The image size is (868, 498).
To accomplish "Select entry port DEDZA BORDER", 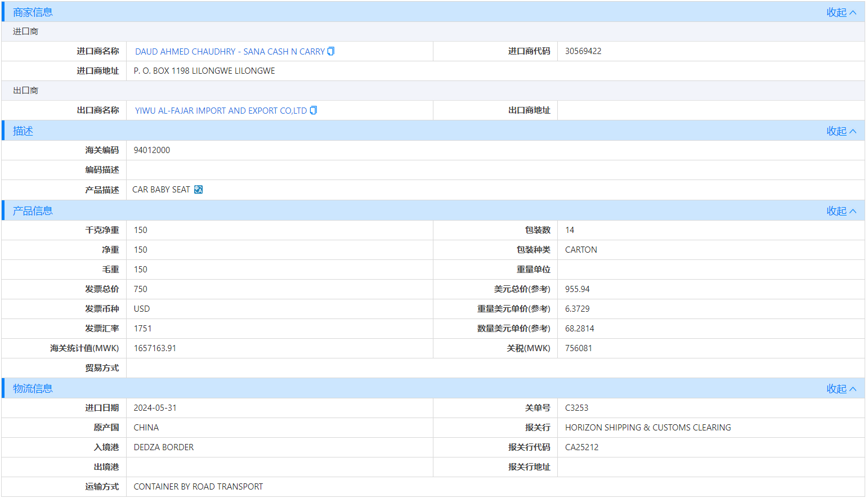I will (x=163, y=447).
